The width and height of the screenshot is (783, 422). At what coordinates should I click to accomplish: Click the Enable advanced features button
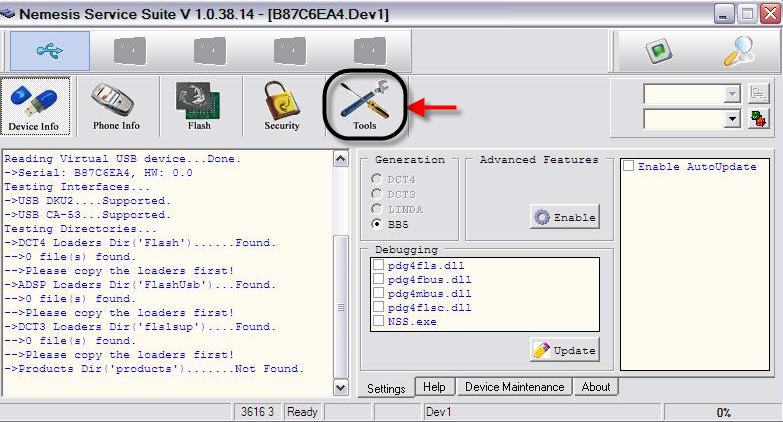564,217
